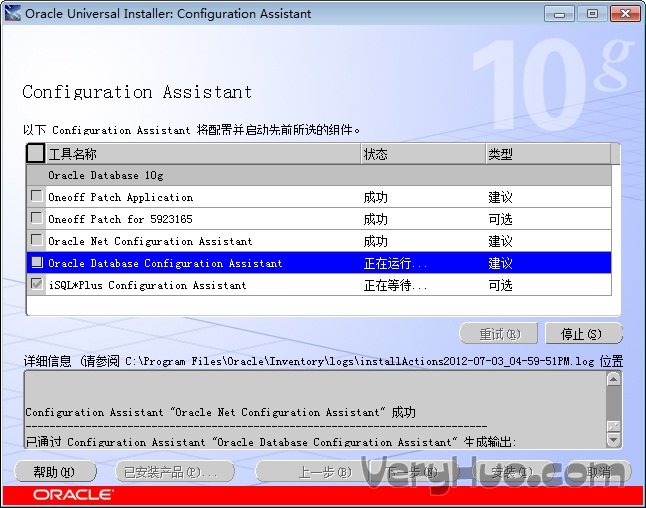Click the 类型 column header

(548, 154)
